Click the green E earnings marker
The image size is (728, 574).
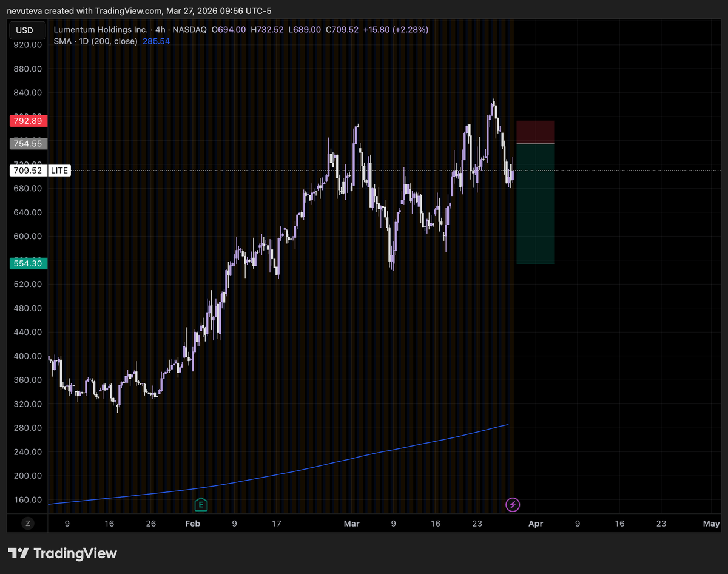[201, 504]
